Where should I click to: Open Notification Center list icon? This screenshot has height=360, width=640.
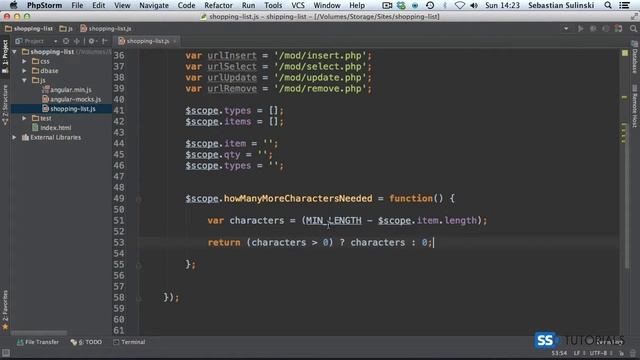(x=624, y=5)
